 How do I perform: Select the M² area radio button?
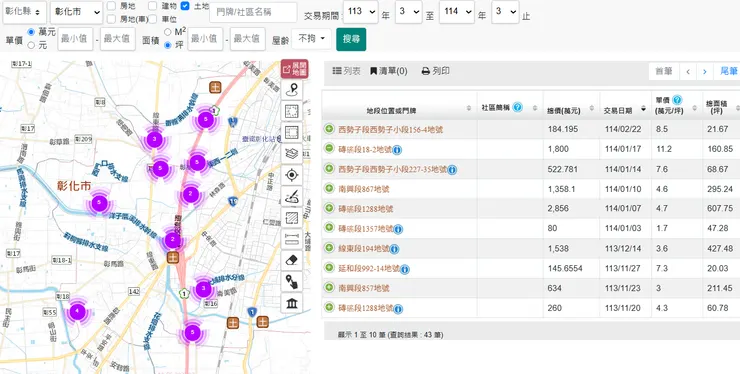168,32
